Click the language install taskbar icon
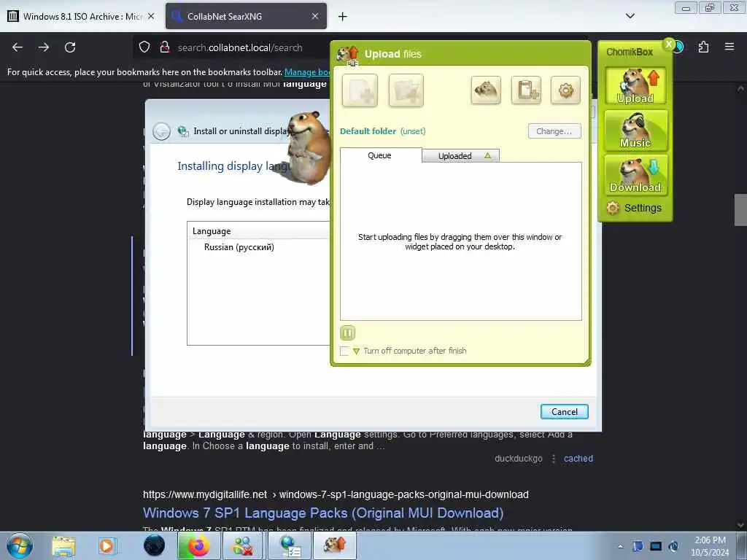The width and height of the screenshot is (747, 560). click(289, 545)
